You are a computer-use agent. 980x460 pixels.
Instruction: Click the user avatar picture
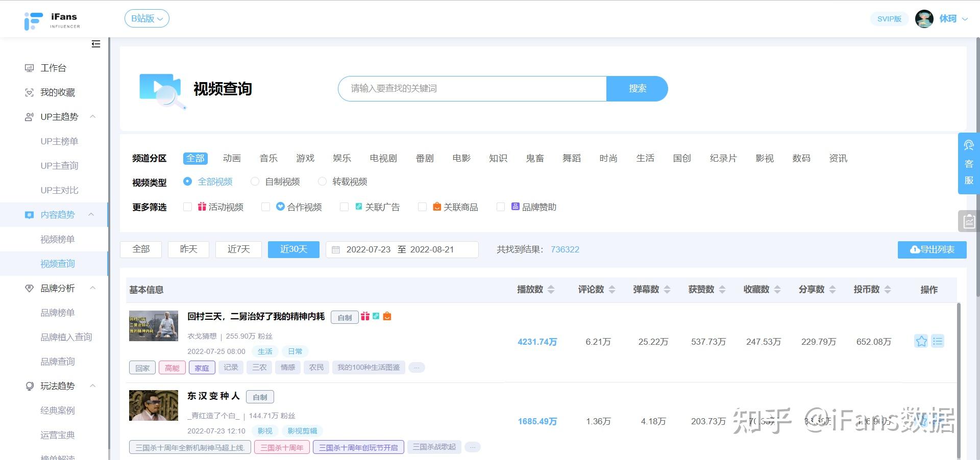(x=924, y=19)
